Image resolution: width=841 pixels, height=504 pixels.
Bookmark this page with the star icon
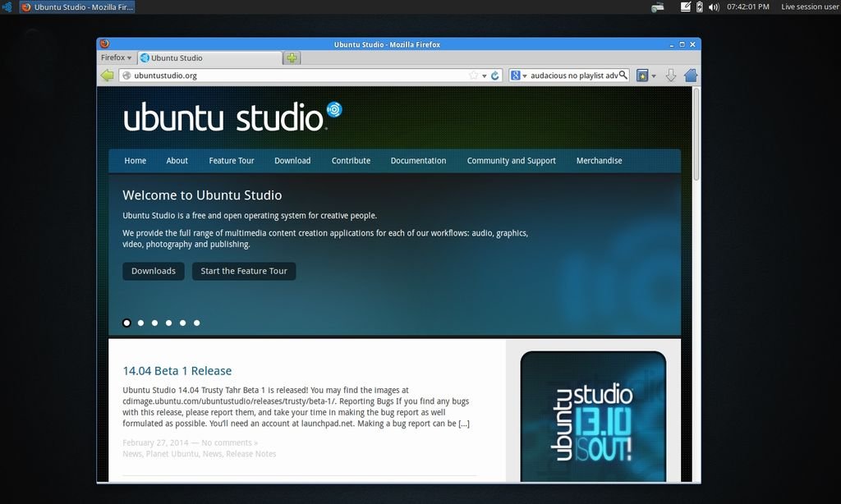(473, 76)
